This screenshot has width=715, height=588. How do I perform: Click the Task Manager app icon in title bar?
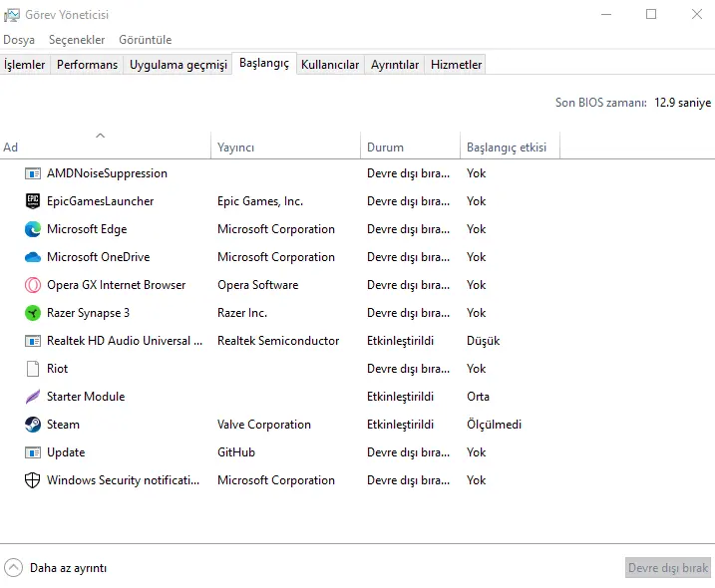pyautogui.click(x=11, y=15)
